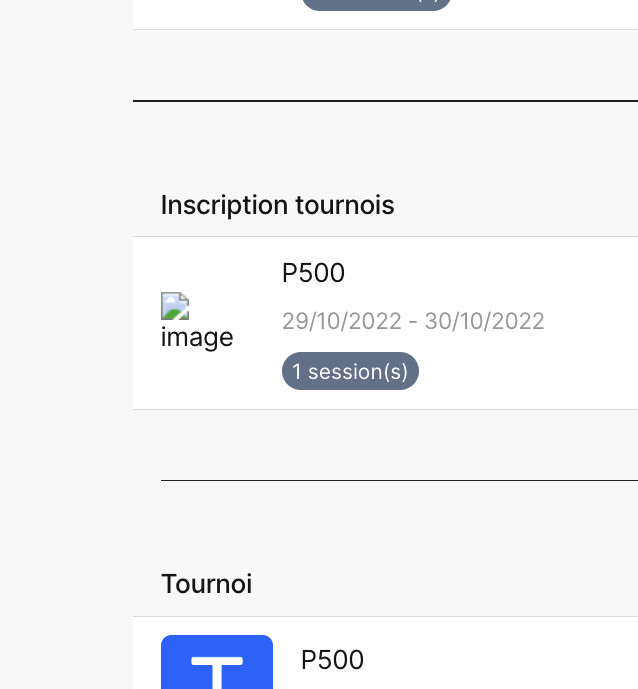Click the partially visible gray badge at top

coord(376,3)
